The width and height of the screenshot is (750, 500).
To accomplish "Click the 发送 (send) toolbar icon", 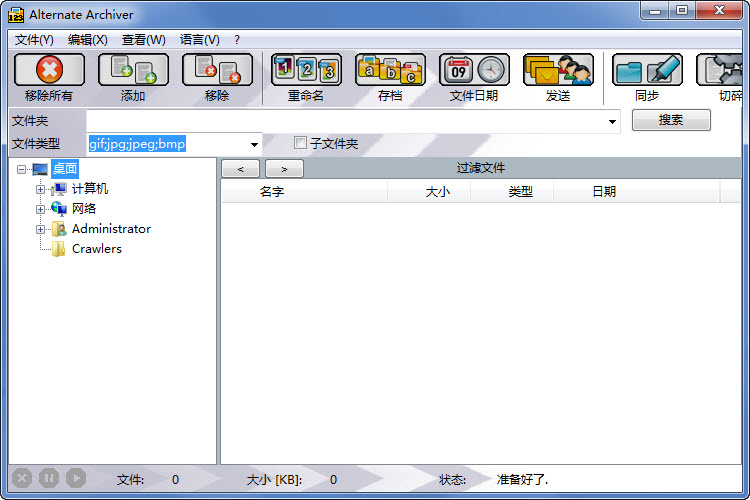I will point(559,70).
